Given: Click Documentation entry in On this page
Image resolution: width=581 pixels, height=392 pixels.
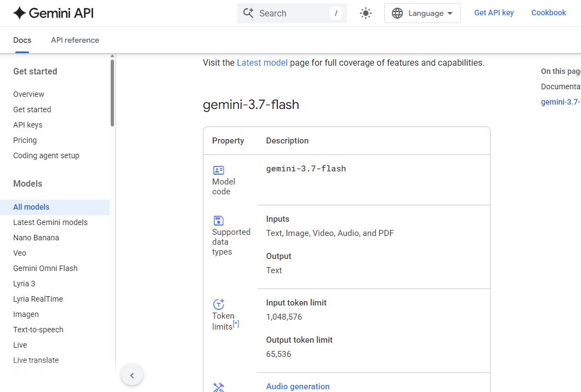Looking at the screenshot, I should click(x=561, y=87).
